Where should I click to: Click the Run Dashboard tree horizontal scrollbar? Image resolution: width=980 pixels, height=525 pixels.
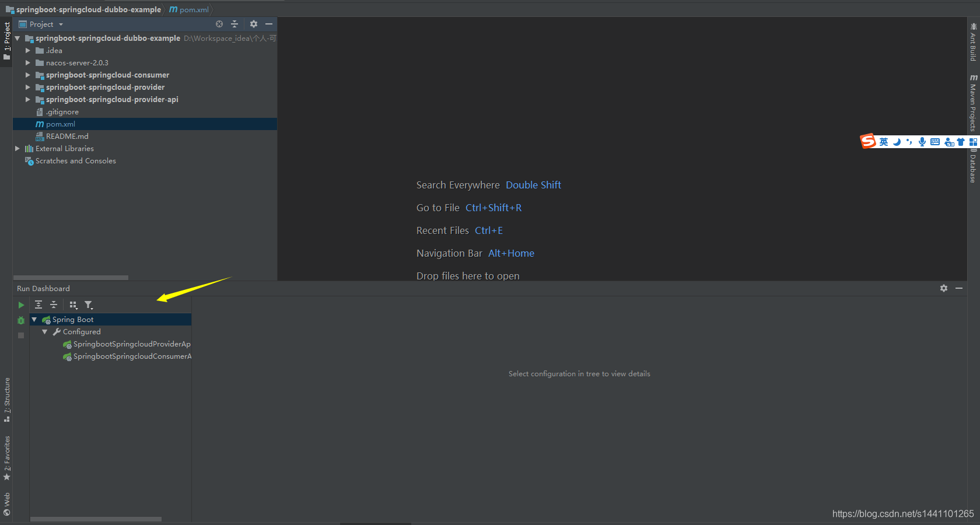pyautogui.click(x=96, y=519)
